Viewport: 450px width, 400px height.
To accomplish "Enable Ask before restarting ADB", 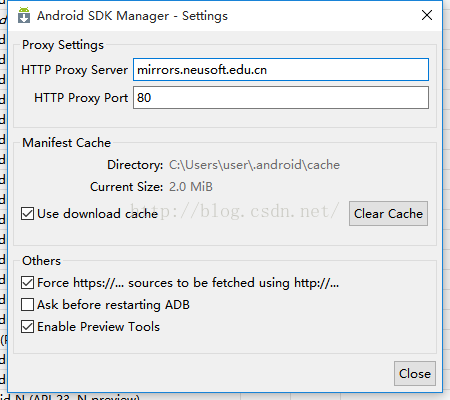I will point(27,305).
